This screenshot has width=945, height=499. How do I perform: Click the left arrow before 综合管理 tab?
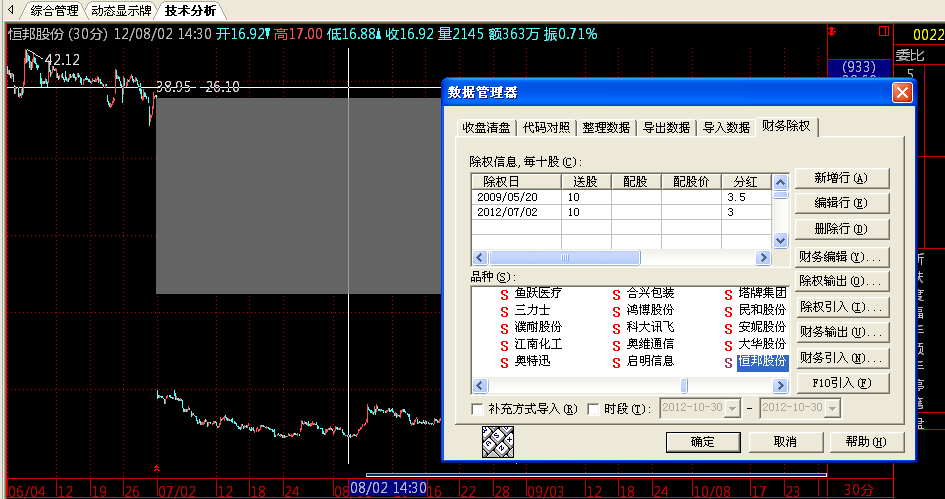(x=11, y=11)
